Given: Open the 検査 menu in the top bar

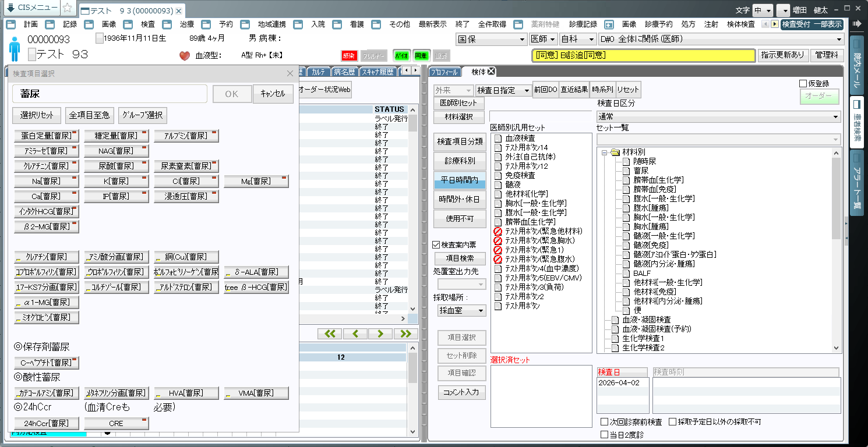Looking at the screenshot, I should pos(148,24).
